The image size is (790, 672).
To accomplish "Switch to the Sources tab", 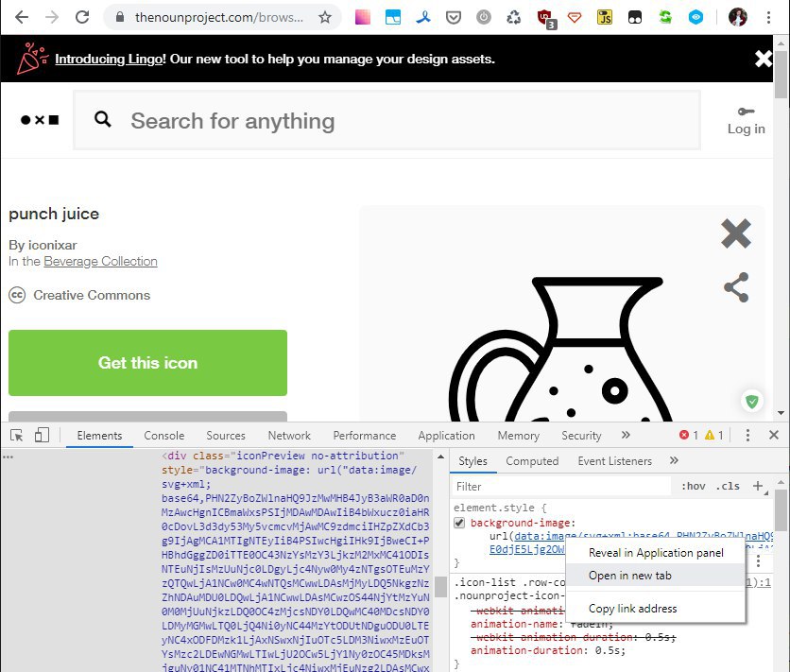I will [226, 435].
